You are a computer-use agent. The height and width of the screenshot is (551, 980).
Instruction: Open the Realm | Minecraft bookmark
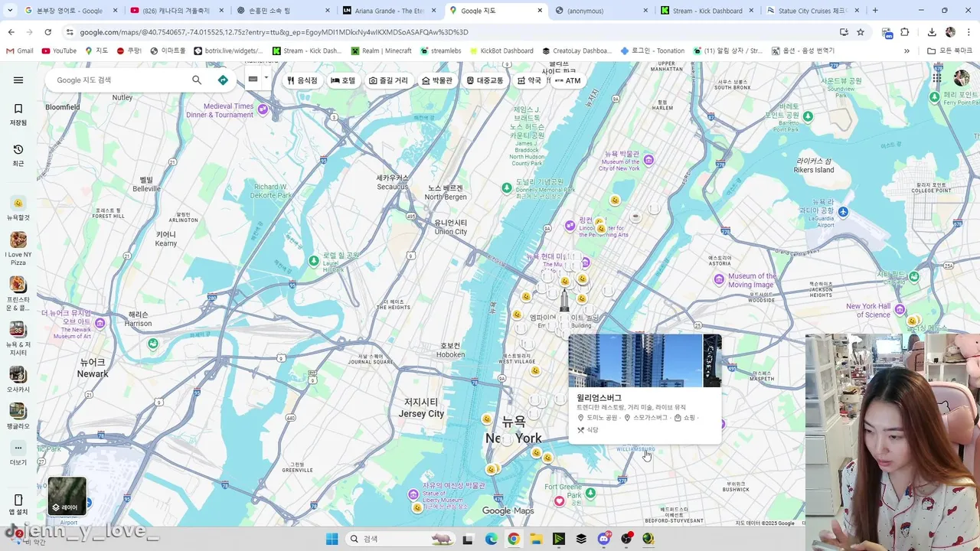tap(381, 51)
